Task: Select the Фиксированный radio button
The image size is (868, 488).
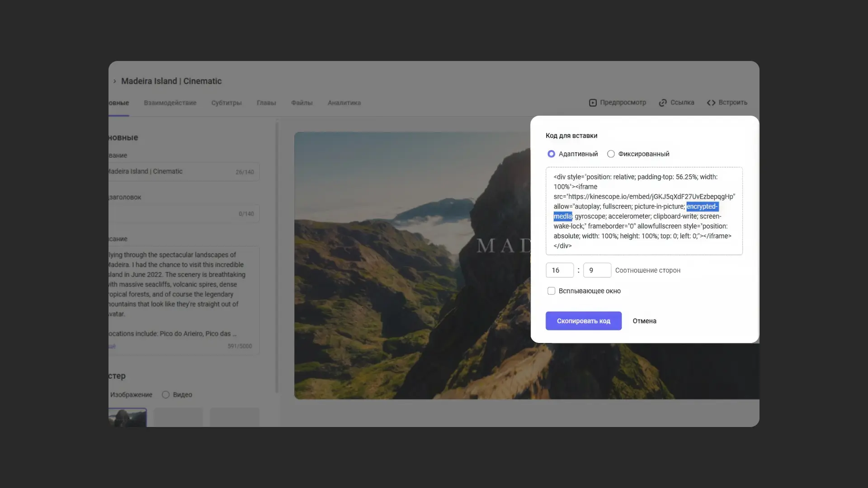Action: [x=611, y=154]
